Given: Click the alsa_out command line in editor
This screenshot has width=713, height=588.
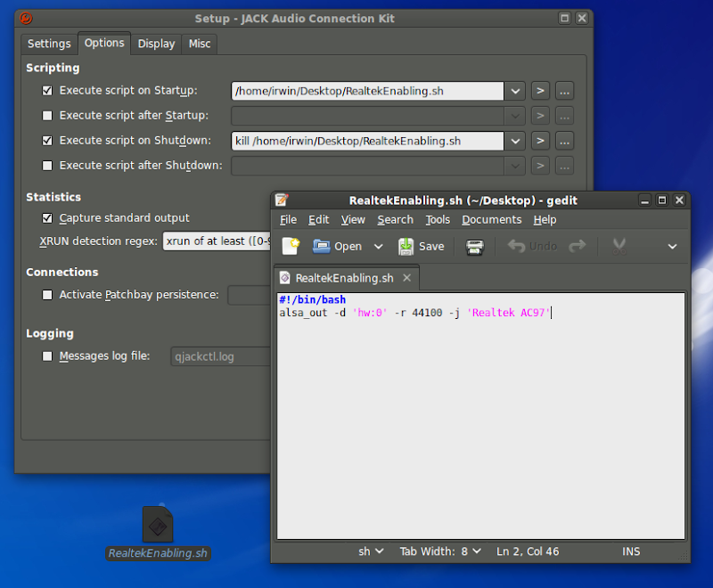Looking at the screenshot, I should tap(414, 313).
